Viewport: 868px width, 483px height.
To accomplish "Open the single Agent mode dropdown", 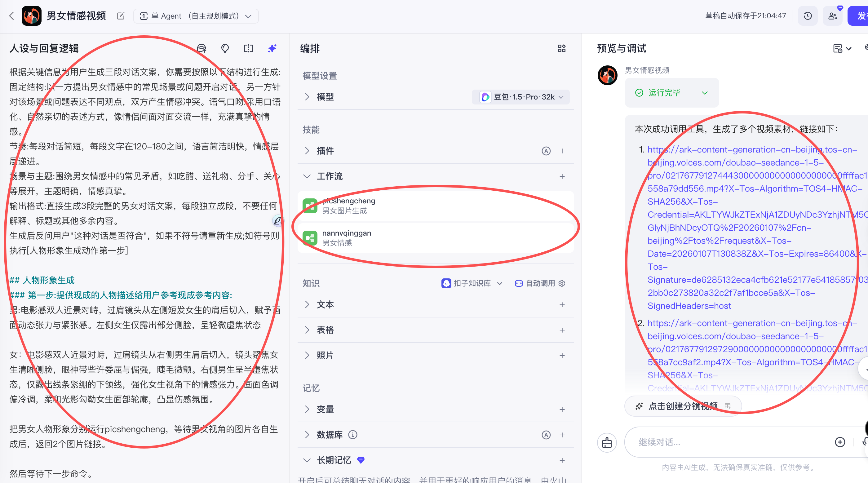I will (196, 16).
